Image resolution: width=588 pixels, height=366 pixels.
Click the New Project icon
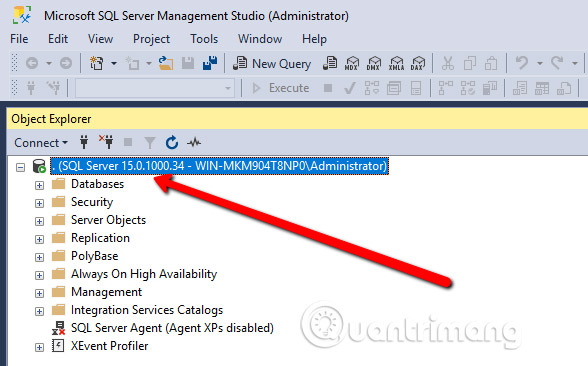click(x=97, y=63)
